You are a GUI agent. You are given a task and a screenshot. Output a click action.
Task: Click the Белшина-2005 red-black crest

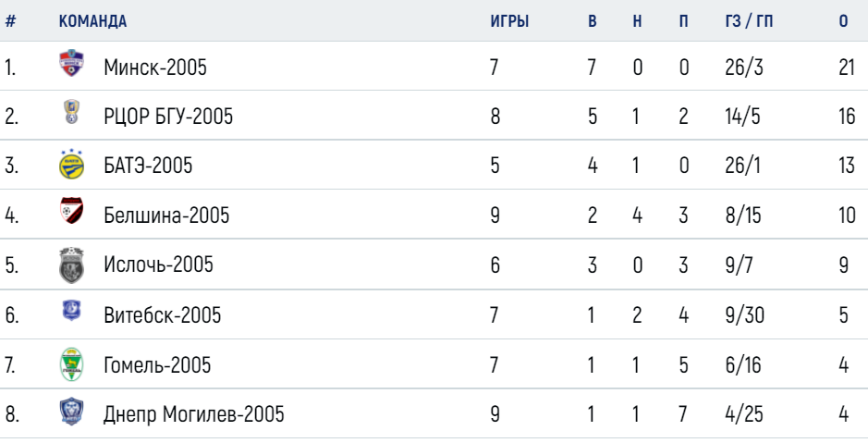(71, 211)
